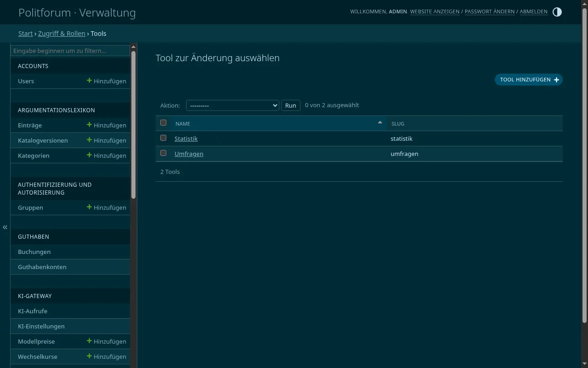Click the Tool hinzufügen button

click(529, 80)
